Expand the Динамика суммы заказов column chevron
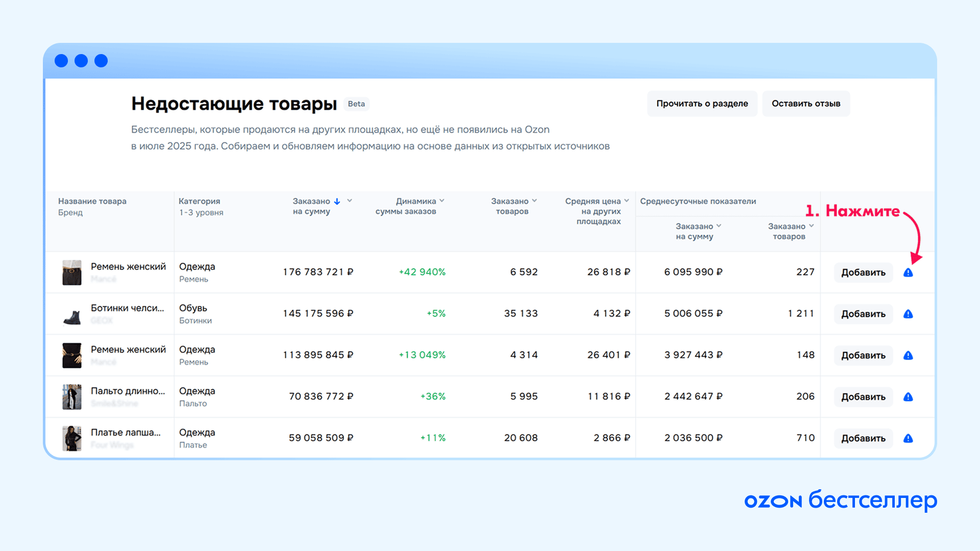Viewport: 980px width, 551px height. pos(442,201)
